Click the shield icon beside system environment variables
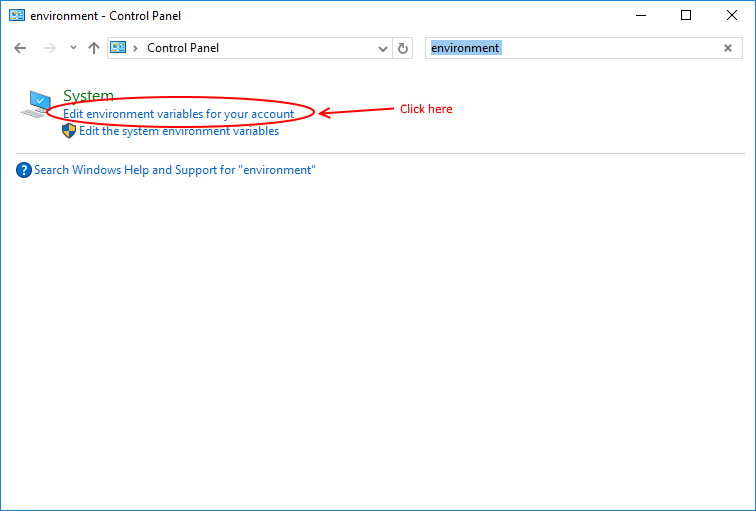This screenshot has width=756, height=511. pyautogui.click(x=69, y=131)
